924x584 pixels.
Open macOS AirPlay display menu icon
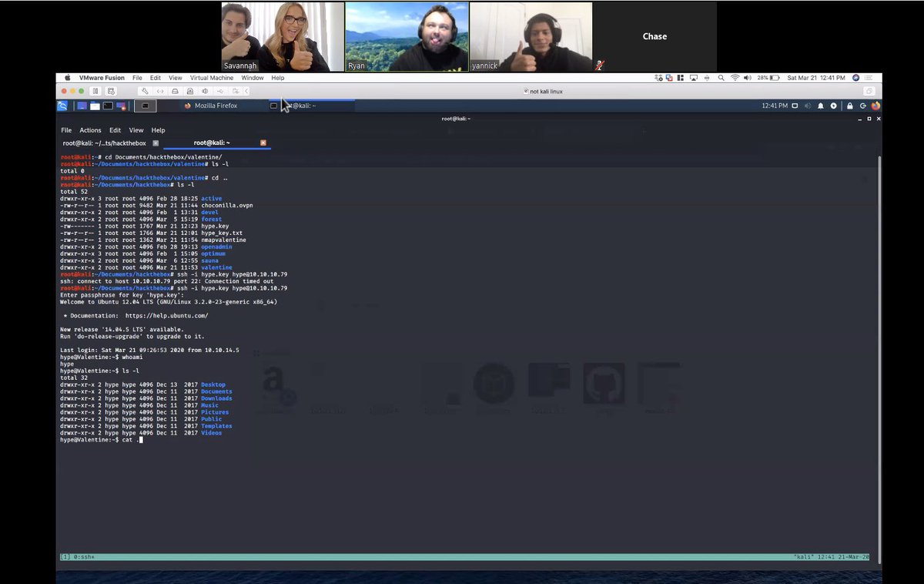[x=694, y=78]
